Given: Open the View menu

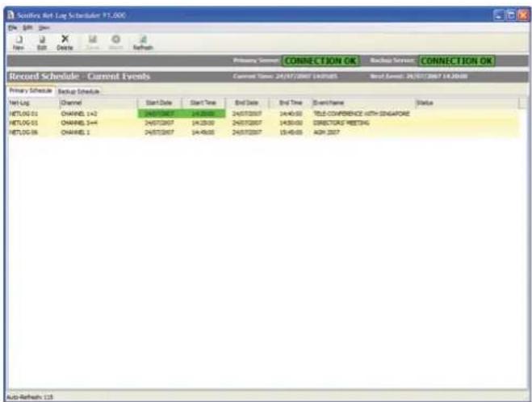Looking at the screenshot, I should click(x=44, y=27).
